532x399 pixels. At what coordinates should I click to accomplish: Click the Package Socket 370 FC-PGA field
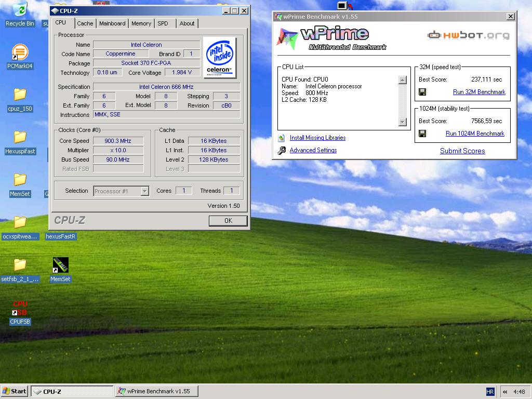146,63
